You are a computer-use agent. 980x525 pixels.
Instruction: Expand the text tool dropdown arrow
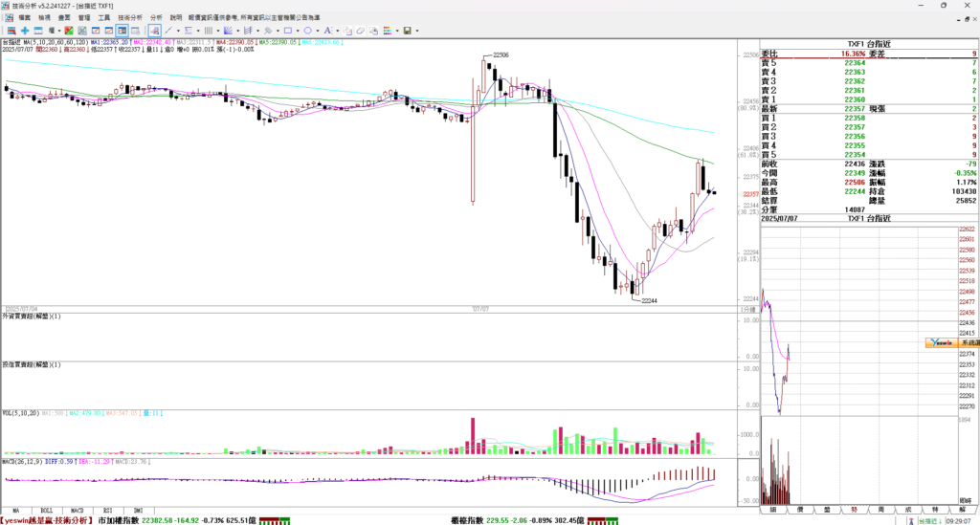coord(338,31)
